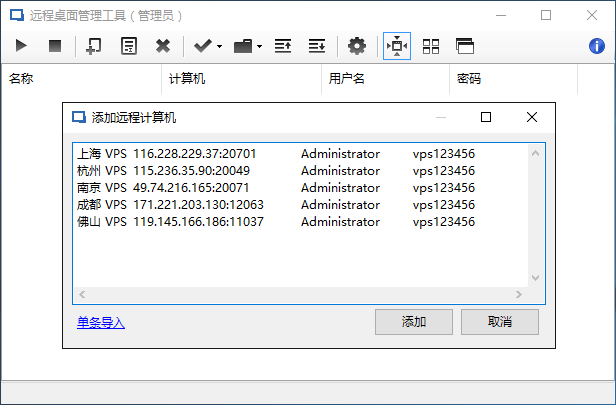The width and height of the screenshot is (616, 405).
Task: Click the 计算机 column header
Action: pos(187,79)
